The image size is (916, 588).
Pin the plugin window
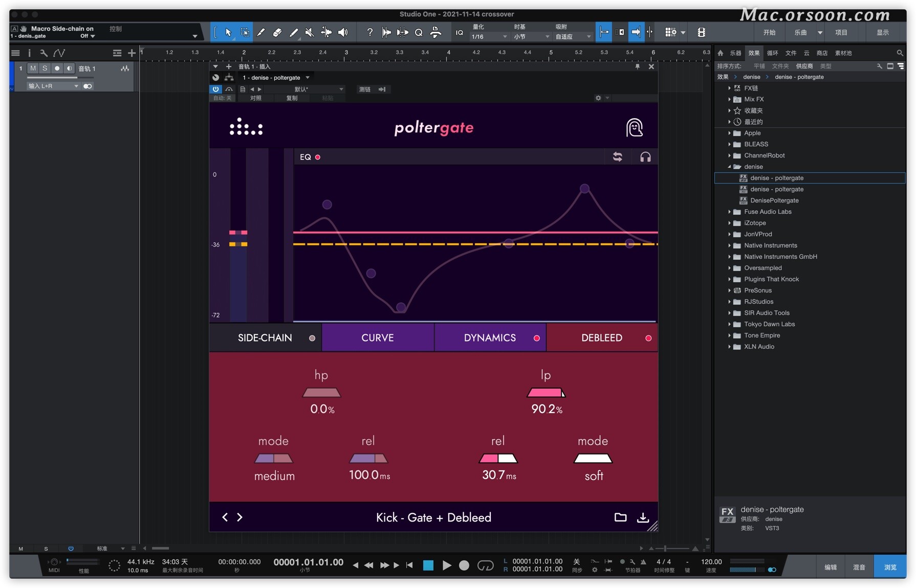click(637, 66)
